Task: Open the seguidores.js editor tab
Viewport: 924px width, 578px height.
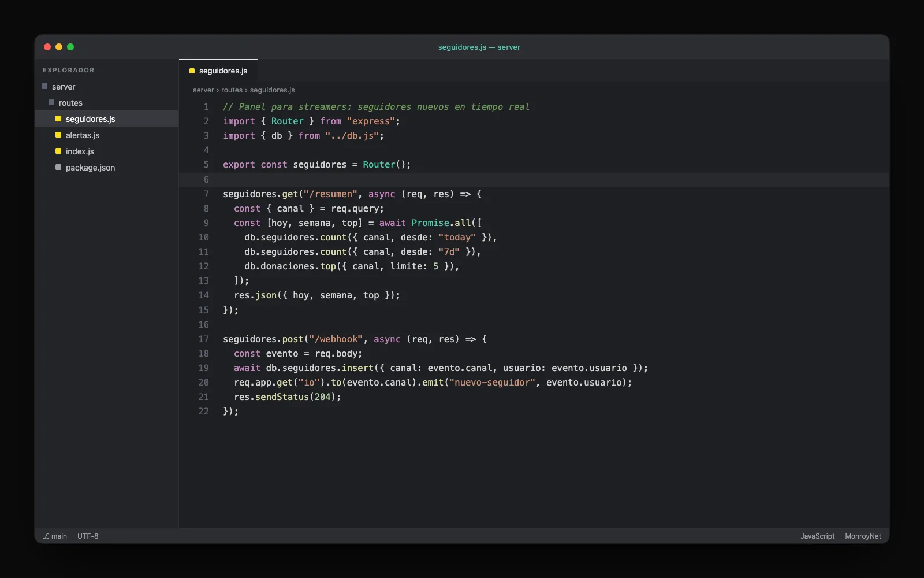Action: pos(218,71)
